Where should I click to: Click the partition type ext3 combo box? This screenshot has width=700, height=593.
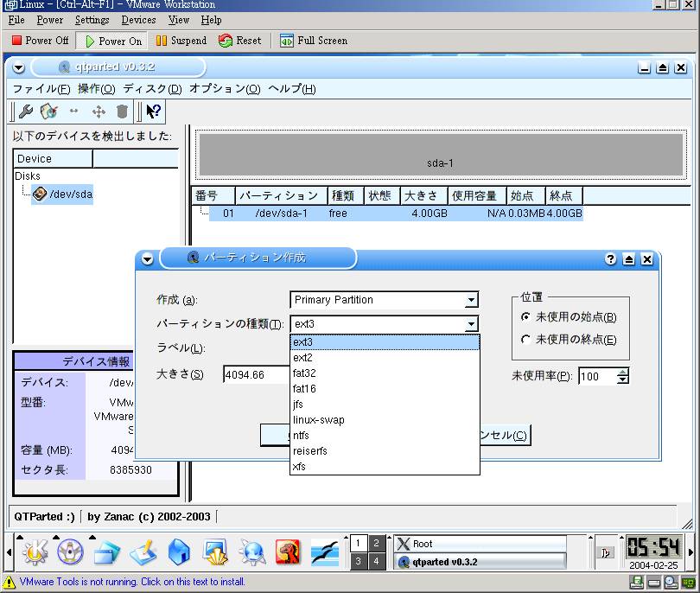[384, 324]
